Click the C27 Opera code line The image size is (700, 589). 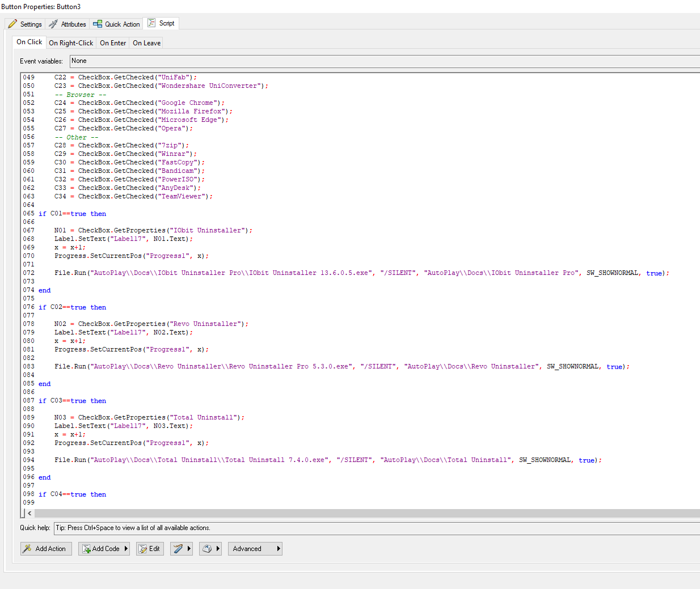(124, 129)
